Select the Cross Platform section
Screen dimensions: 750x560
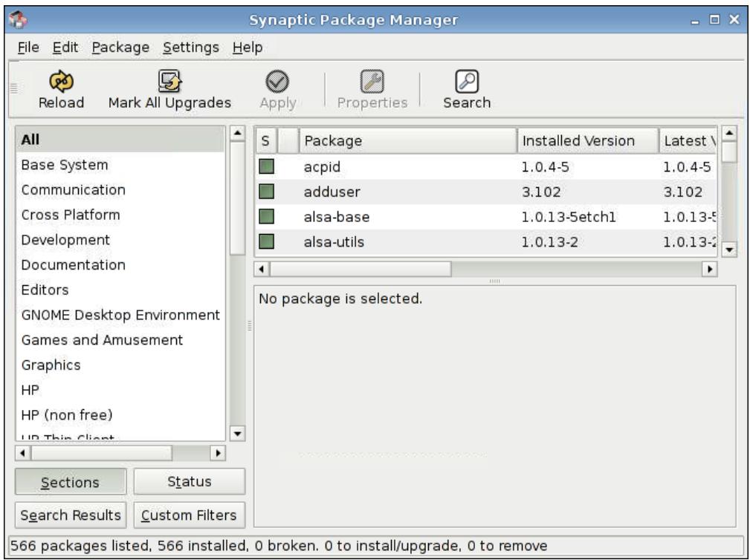coord(120,215)
